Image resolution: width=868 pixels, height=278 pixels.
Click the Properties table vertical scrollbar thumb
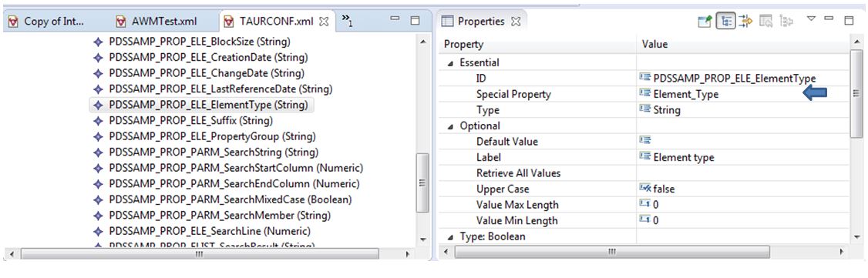pos(856,93)
